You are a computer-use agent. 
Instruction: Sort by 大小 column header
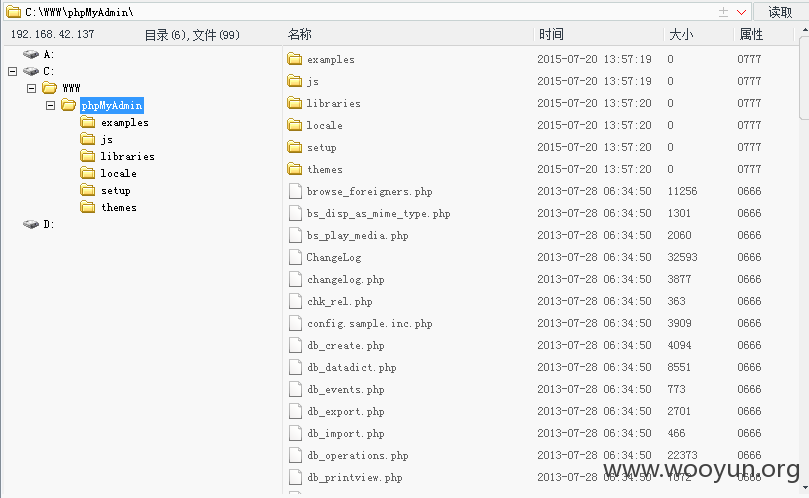(681, 35)
